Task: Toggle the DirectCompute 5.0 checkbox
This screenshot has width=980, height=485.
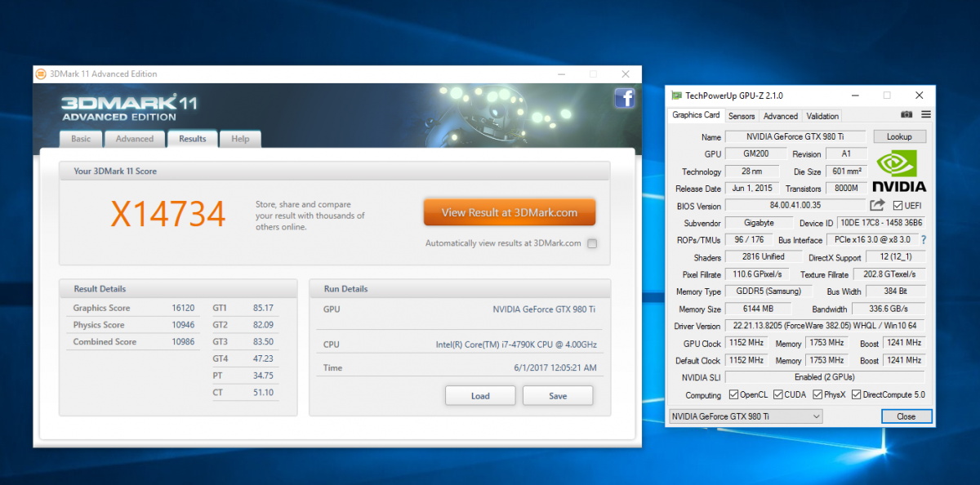Action: pyautogui.click(x=857, y=395)
